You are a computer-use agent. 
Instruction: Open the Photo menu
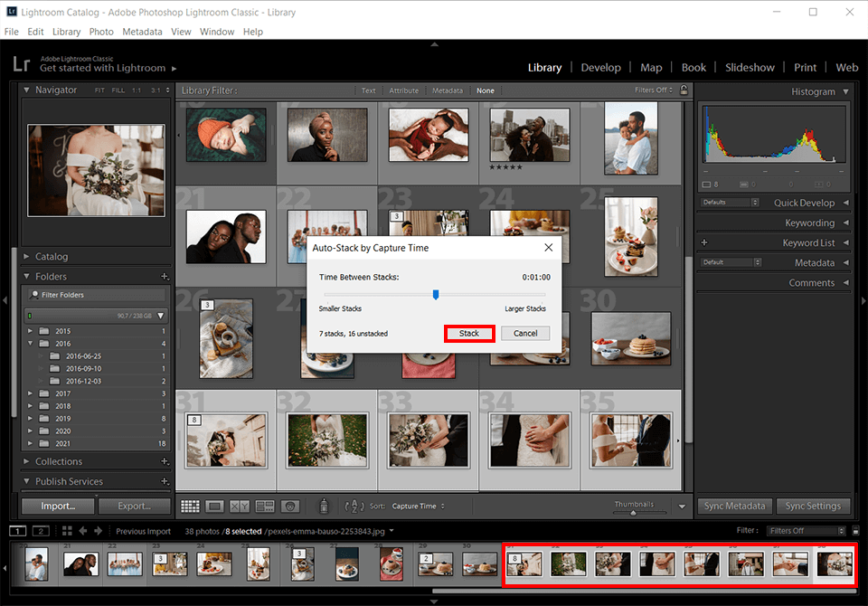pyautogui.click(x=101, y=32)
